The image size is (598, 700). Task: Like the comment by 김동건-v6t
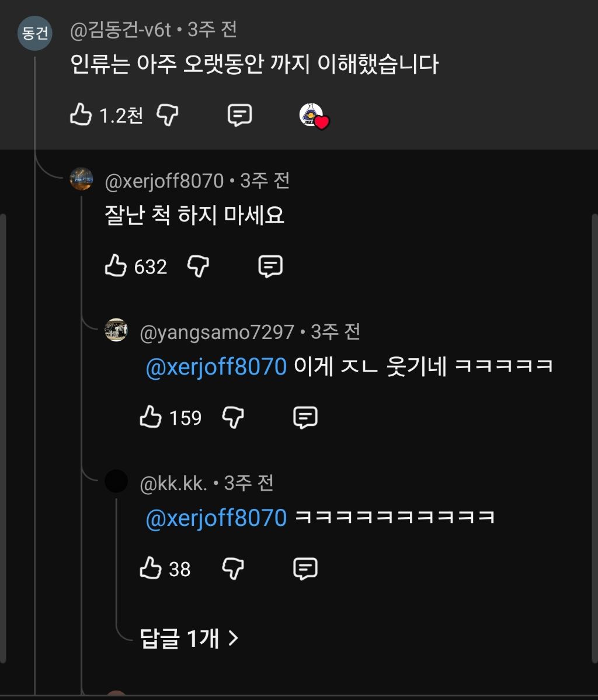point(81,115)
